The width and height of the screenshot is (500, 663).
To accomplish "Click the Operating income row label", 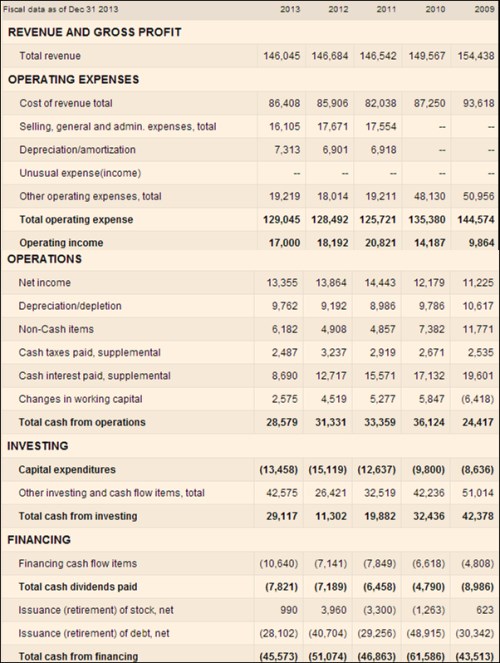I will coord(61,243).
